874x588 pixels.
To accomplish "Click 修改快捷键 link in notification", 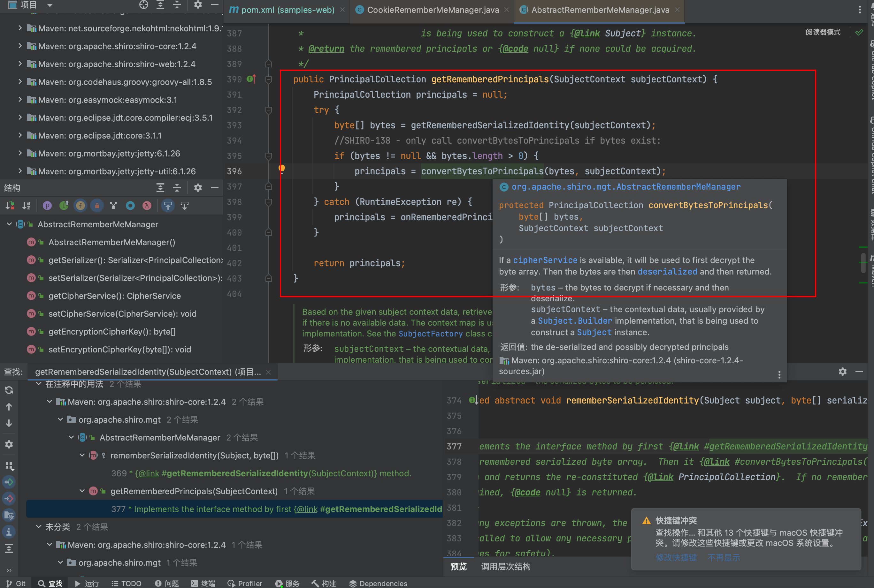I will 676,558.
